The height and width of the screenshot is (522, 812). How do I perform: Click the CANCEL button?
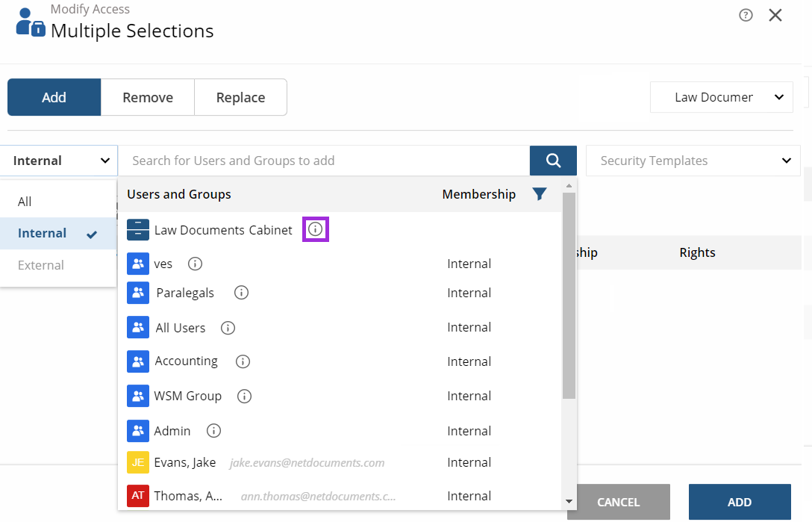[618, 503]
